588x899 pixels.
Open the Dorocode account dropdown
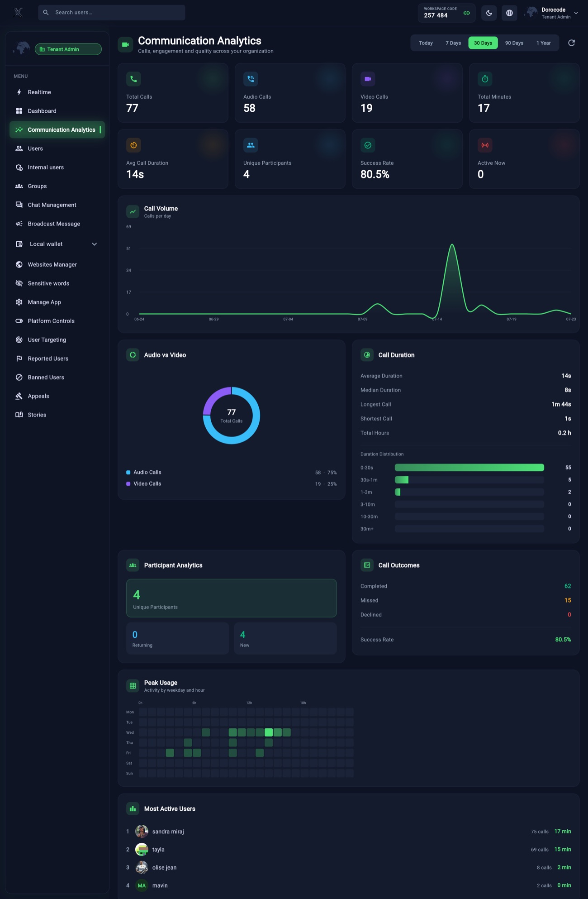tap(551, 13)
